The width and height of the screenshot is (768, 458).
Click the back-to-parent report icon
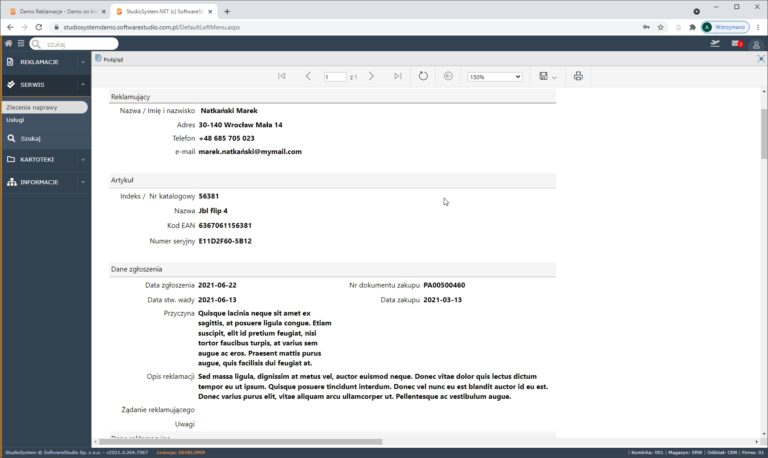[448, 76]
